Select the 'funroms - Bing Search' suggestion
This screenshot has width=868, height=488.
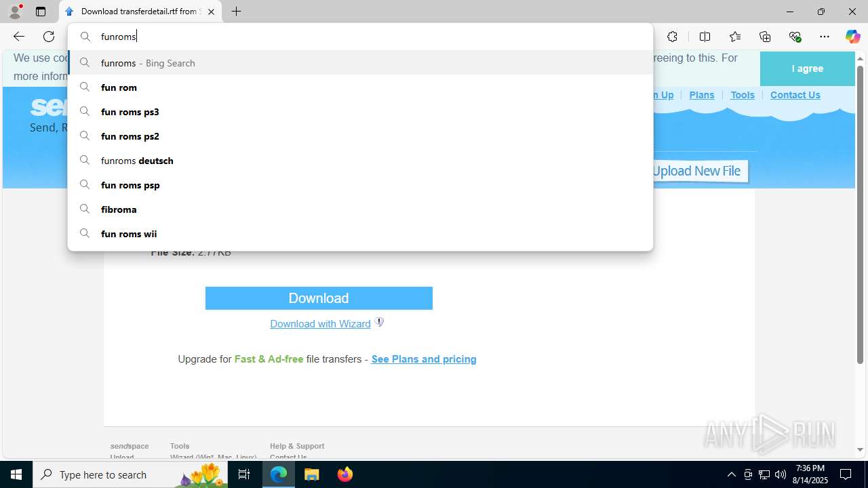click(360, 63)
